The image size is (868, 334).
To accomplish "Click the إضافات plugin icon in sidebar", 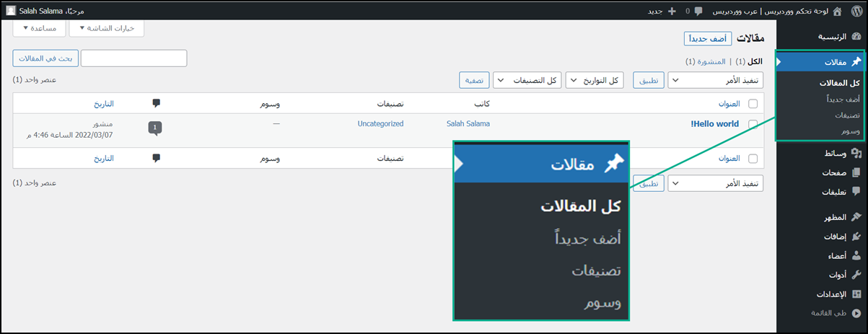I will click(856, 236).
